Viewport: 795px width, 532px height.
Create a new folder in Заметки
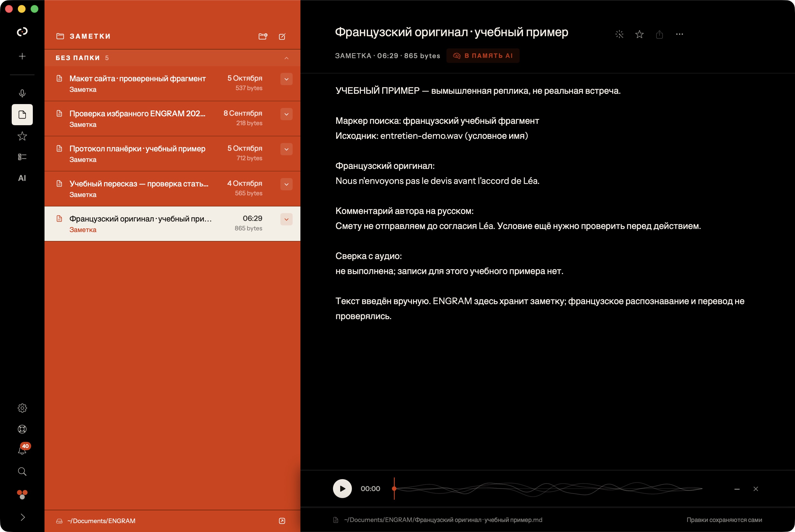pyautogui.click(x=263, y=36)
